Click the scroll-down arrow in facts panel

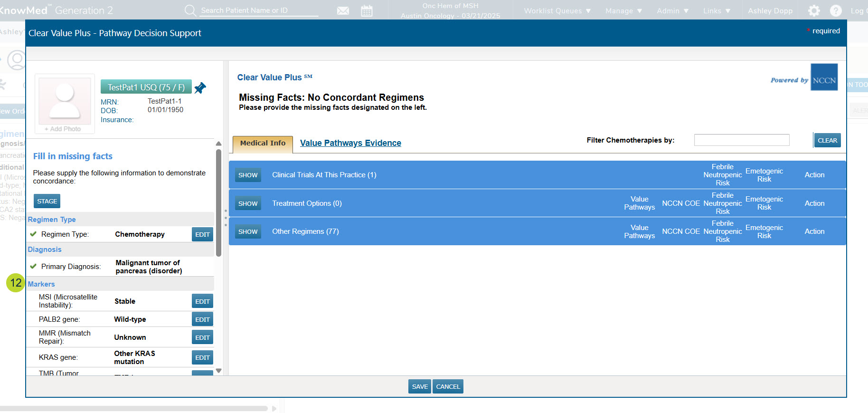pos(218,371)
